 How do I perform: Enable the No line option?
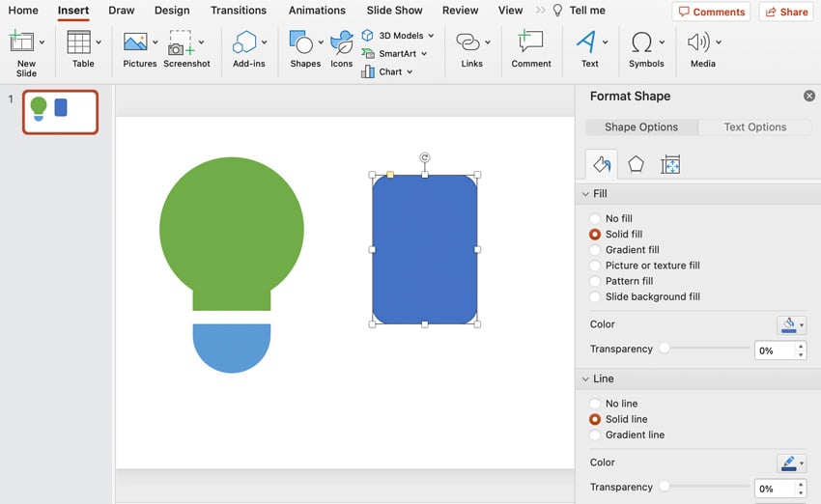595,404
